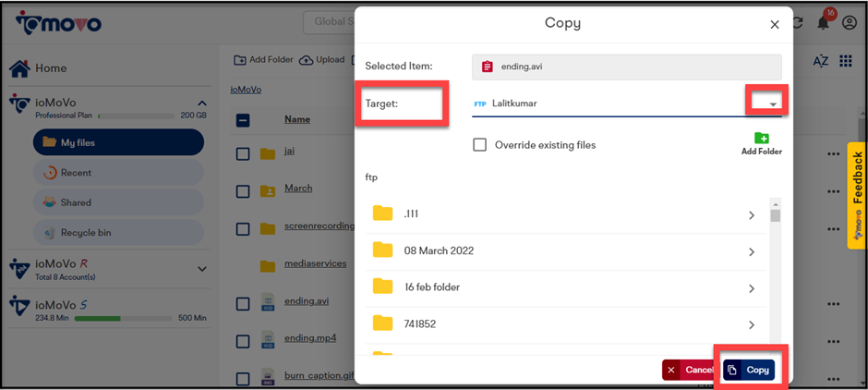Check the box for ending.mp4 file
This screenshot has height=390, width=868.
[x=243, y=341]
